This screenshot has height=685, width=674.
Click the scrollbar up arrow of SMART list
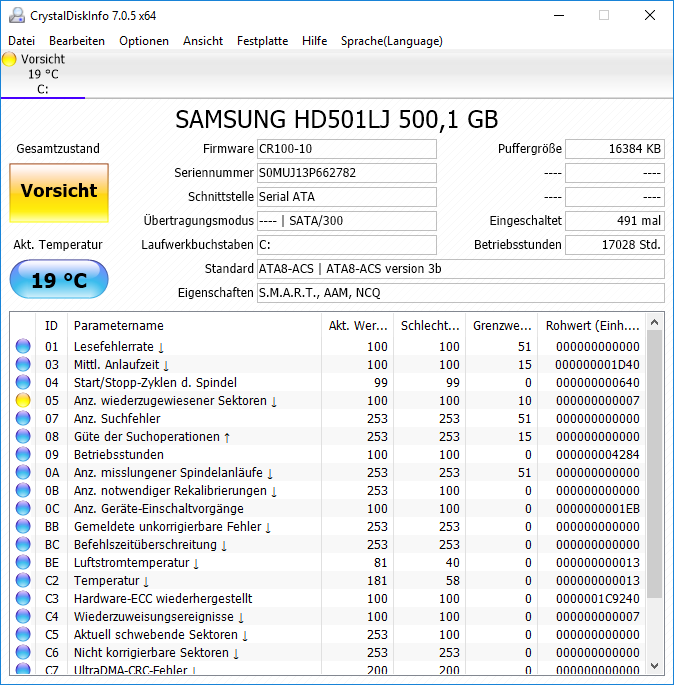(654, 322)
